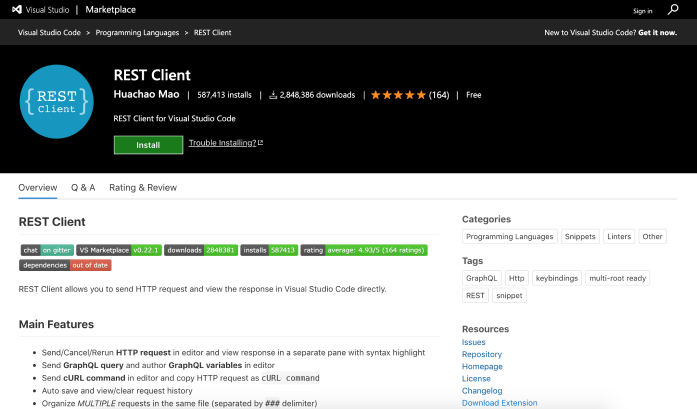
Task: Open Trouble Installing help link
Action: click(223, 143)
